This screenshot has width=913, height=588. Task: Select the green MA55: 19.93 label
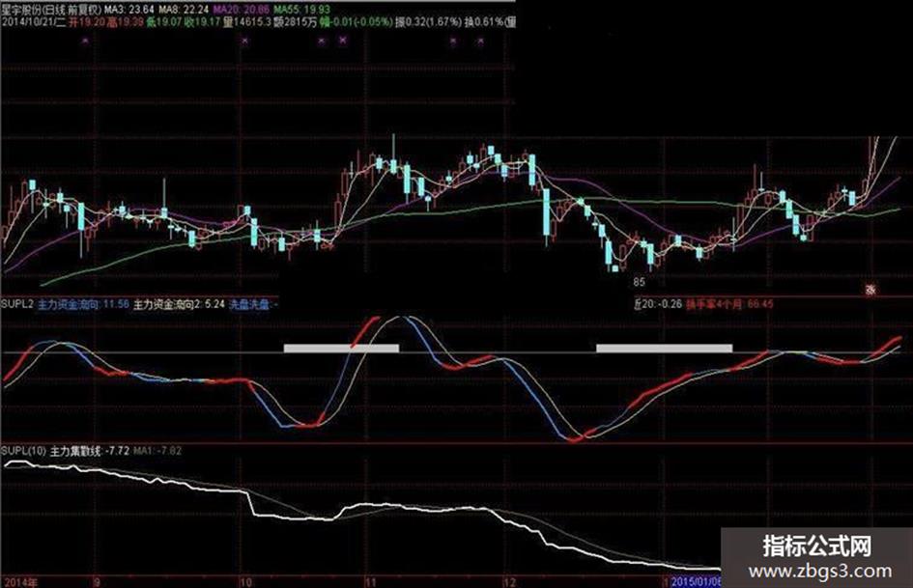click(301, 10)
